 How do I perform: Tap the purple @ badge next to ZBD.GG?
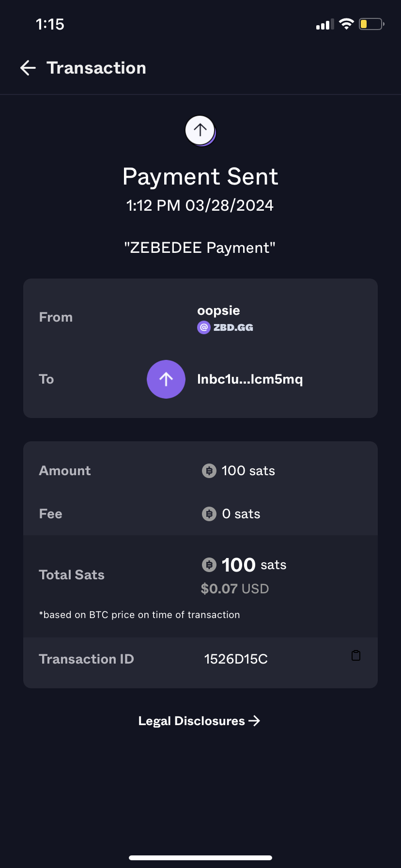pyautogui.click(x=204, y=328)
